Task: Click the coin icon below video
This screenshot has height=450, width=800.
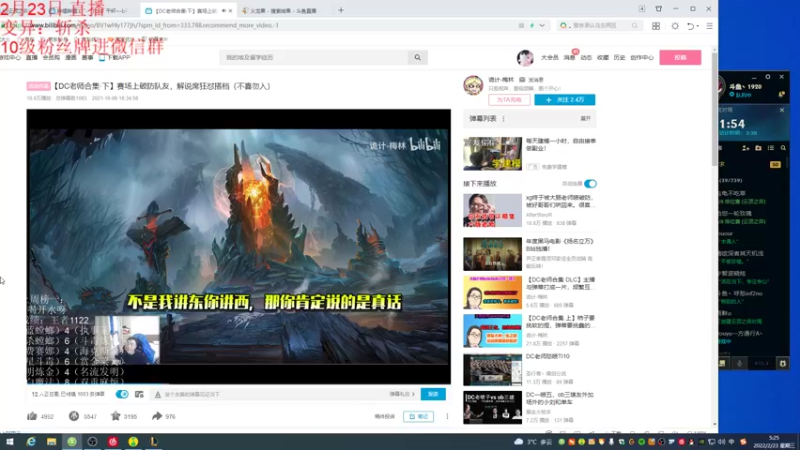Action: [74, 416]
